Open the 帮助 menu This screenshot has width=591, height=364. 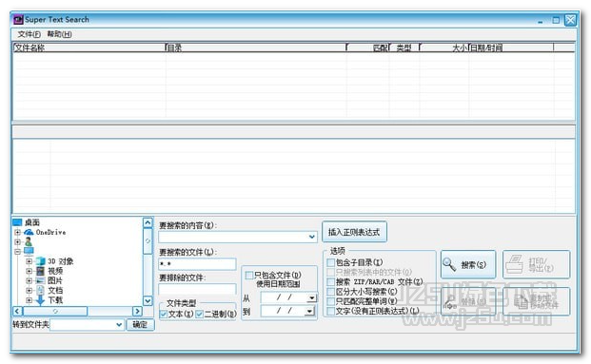click(59, 34)
